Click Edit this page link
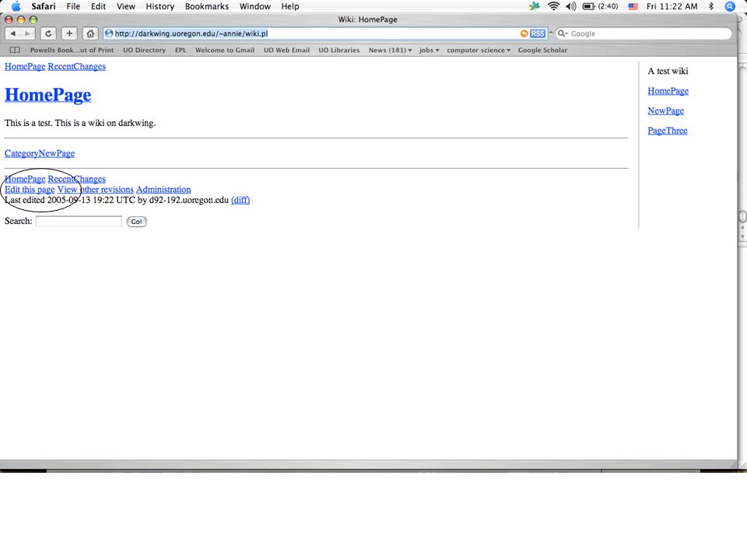Screen dimensions: 747x560 30,190
